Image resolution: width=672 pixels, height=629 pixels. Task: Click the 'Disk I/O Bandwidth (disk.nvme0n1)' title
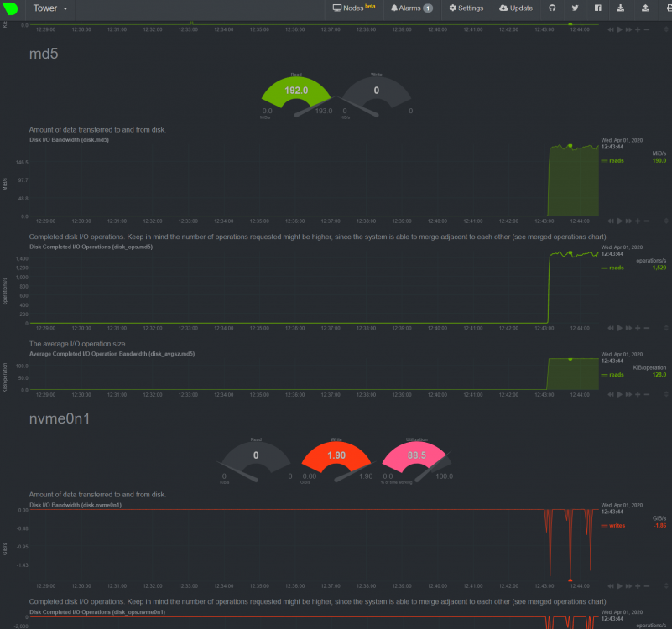[x=76, y=505]
